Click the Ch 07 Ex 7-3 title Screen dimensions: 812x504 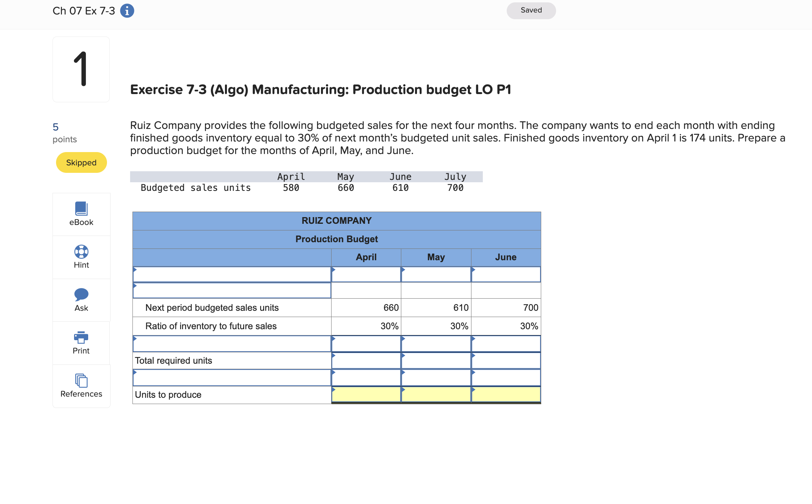(x=83, y=11)
